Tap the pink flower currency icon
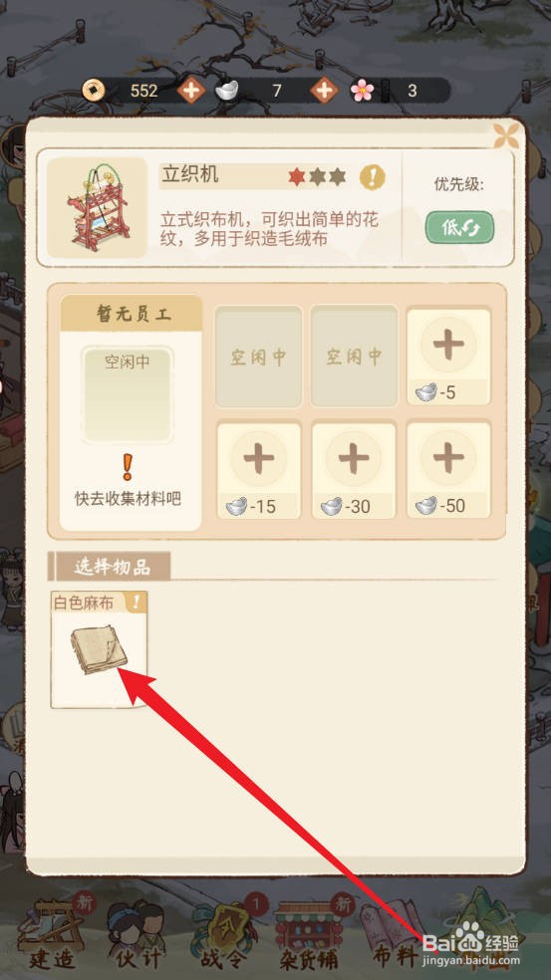Viewport: 551px width, 980px height. (x=362, y=92)
